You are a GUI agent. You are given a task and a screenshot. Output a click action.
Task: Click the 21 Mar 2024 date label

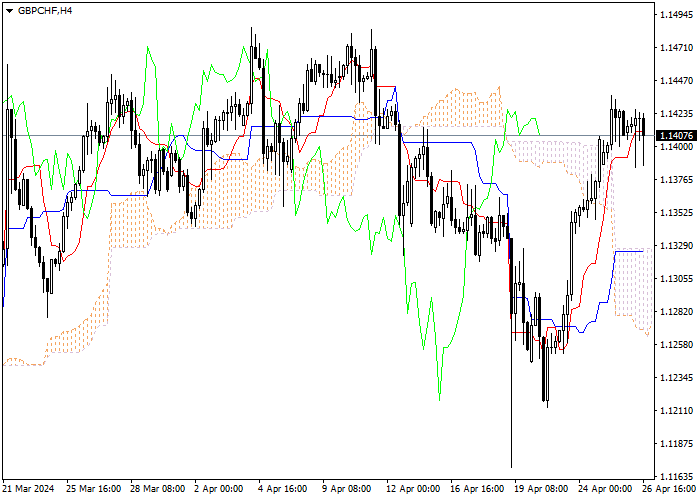(29, 489)
